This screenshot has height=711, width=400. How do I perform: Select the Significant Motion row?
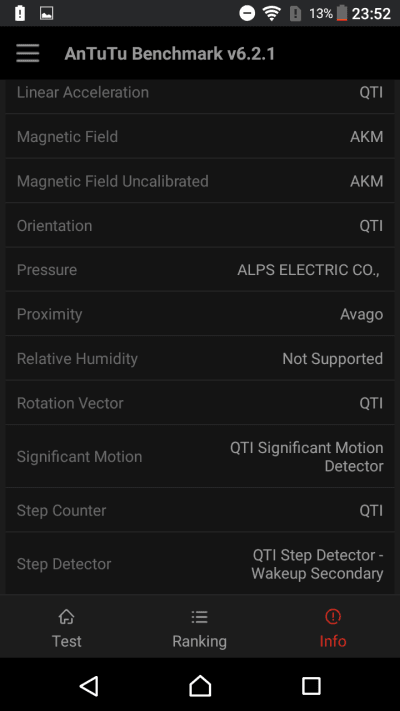tap(200, 457)
